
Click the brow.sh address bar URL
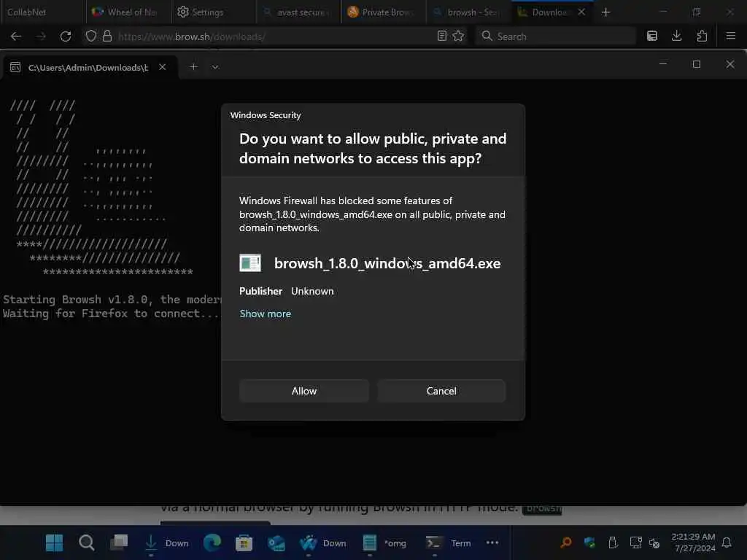click(x=192, y=36)
